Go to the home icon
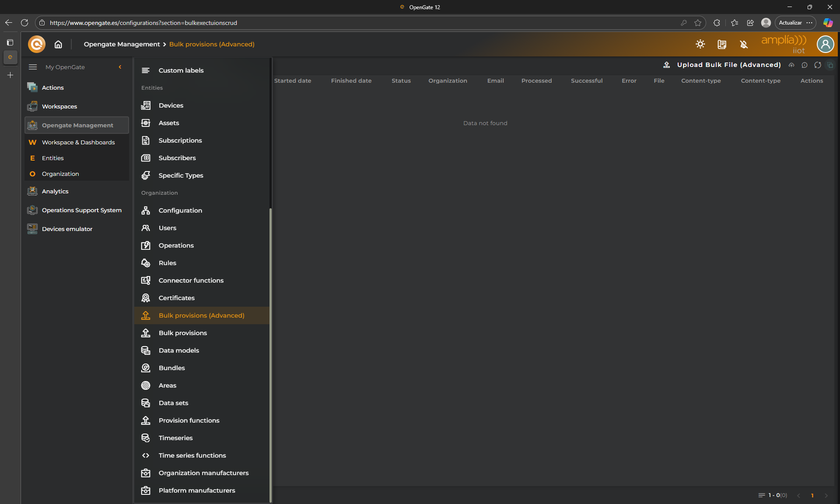The height and width of the screenshot is (504, 840). 58,44
